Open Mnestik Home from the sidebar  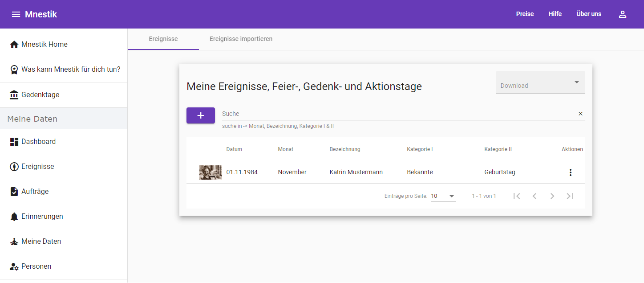click(45, 45)
